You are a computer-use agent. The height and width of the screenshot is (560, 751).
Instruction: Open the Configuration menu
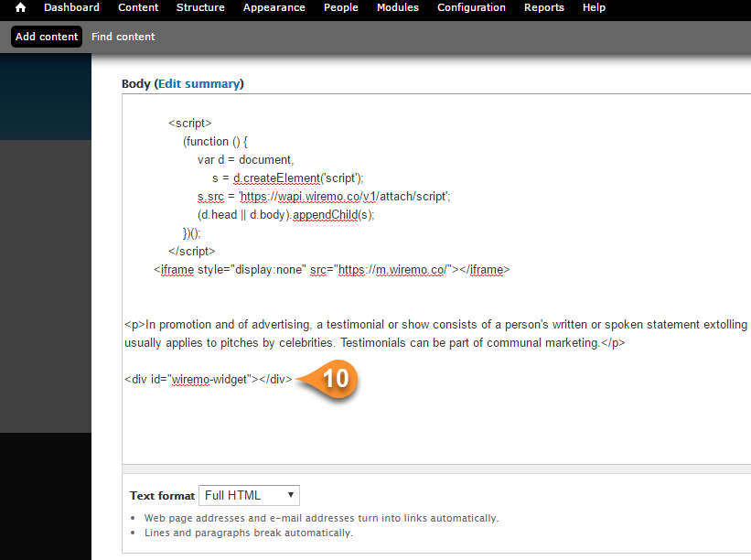coord(471,7)
